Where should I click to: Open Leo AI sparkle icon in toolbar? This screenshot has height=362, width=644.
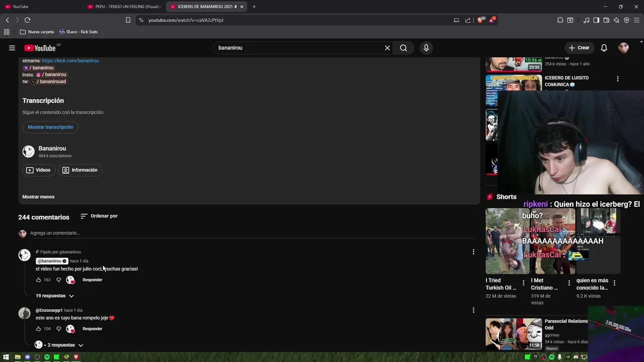[616, 20]
